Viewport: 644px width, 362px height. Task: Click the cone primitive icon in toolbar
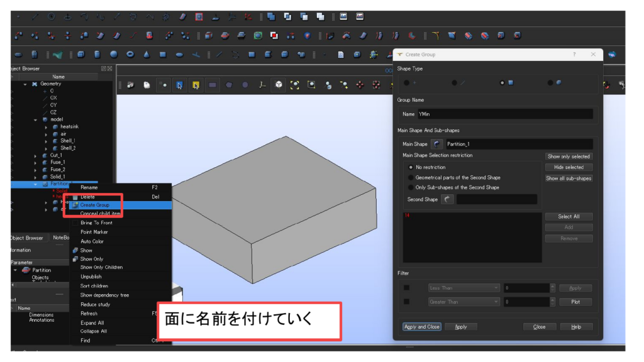coord(147,55)
